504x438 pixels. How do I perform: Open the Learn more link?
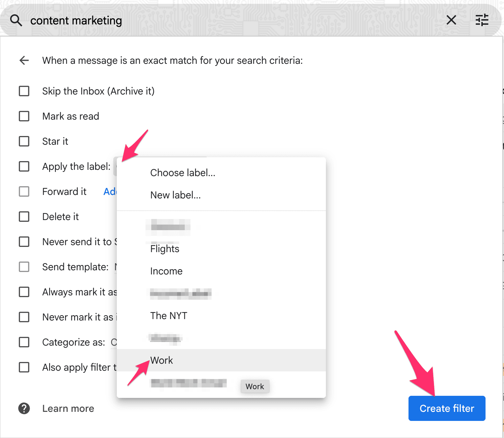point(68,408)
